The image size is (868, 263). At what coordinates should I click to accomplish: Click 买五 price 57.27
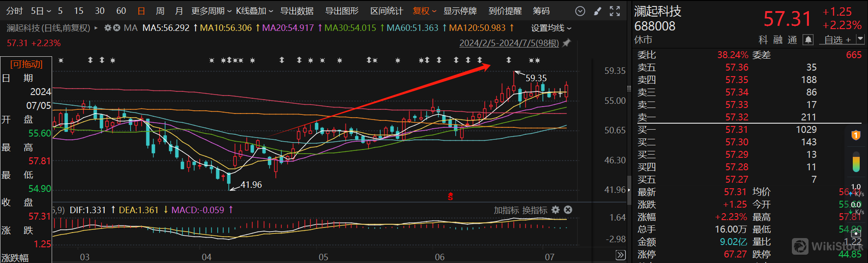tap(737, 179)
